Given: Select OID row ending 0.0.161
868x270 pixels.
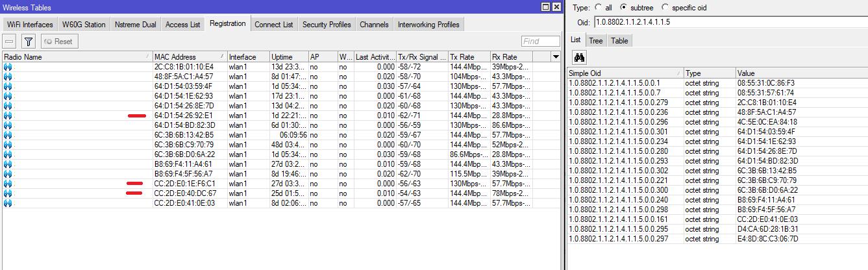Looking at the screenshot, I should coord(717,219).
